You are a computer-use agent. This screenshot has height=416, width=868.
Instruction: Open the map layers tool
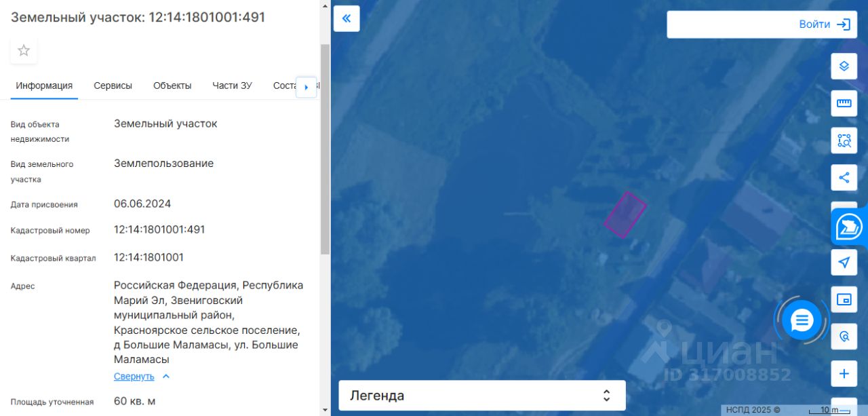[844, 67]
